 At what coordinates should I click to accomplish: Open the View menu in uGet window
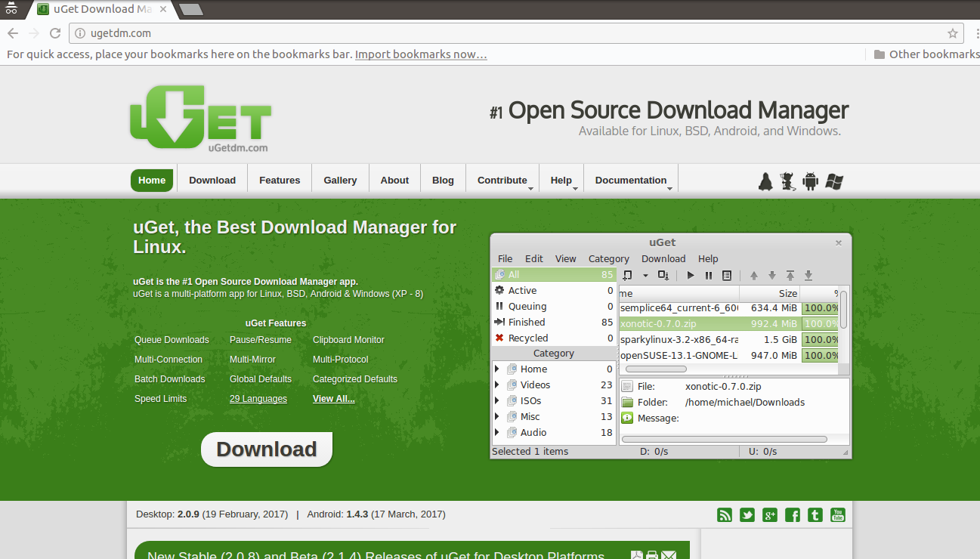[565, 259]
